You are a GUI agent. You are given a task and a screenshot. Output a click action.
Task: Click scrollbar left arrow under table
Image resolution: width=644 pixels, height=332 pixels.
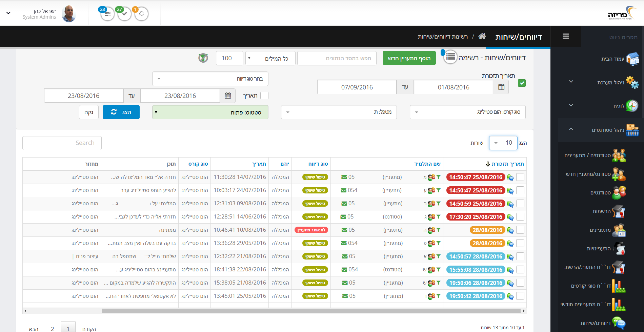pos(25,311)
